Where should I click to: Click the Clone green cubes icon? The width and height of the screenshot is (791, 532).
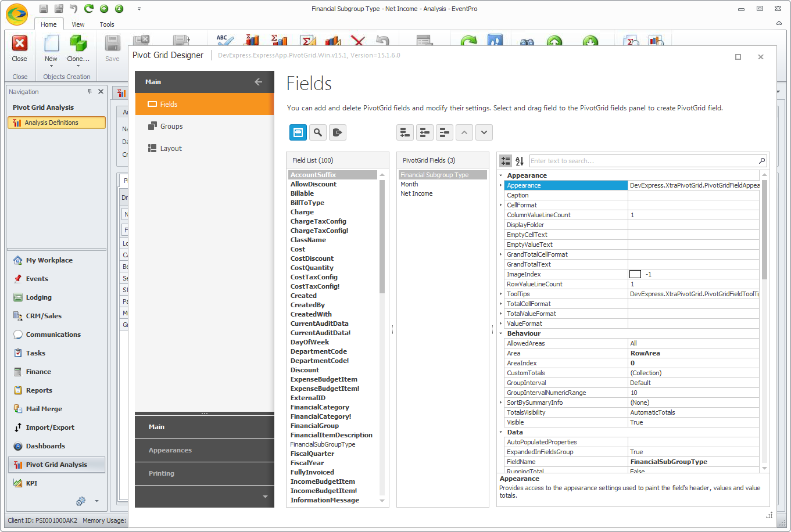point(78,44)
